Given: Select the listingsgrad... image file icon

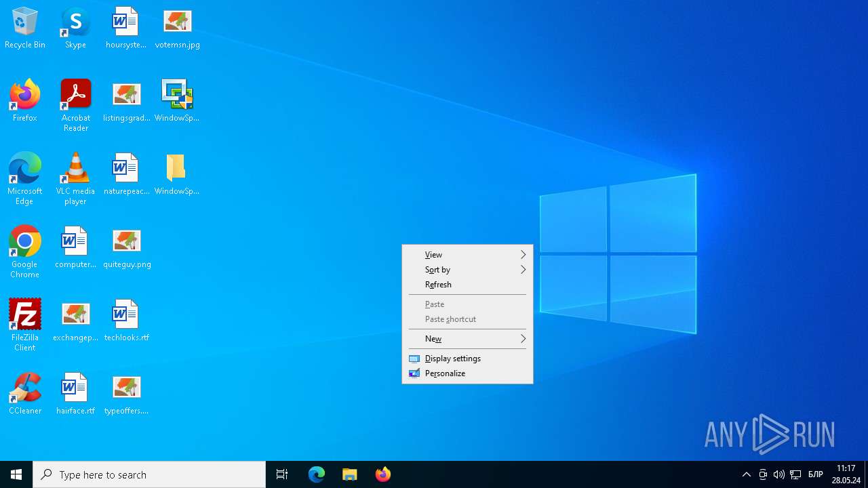Looking at the screenshot, I should pos(126,101).
